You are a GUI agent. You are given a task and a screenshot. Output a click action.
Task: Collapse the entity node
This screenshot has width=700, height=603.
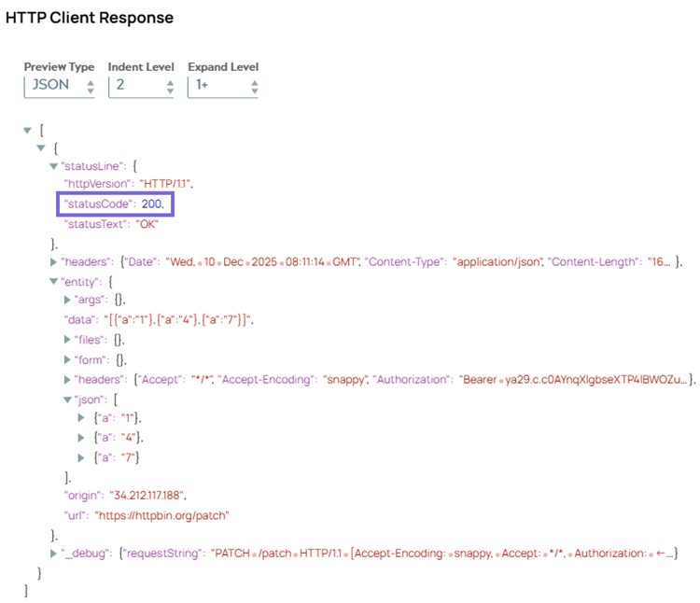(x=53, y=281)
